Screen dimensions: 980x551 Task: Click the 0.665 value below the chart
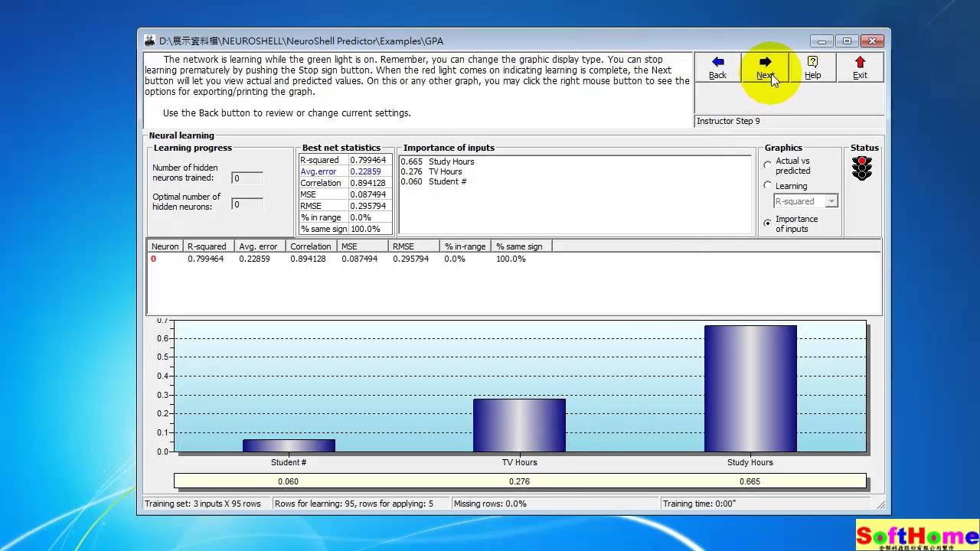[750, 481]
